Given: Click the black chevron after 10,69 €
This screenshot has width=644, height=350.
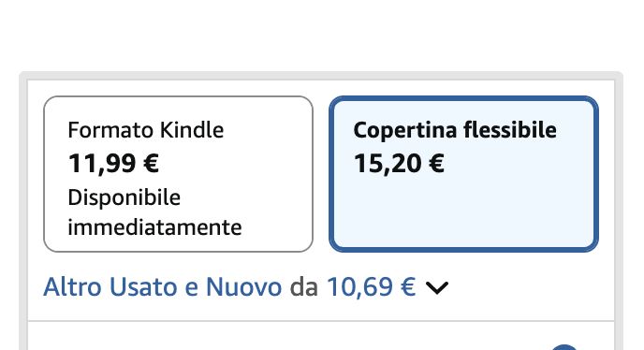Looking at the screenshot, I should (x=436, y=287).
